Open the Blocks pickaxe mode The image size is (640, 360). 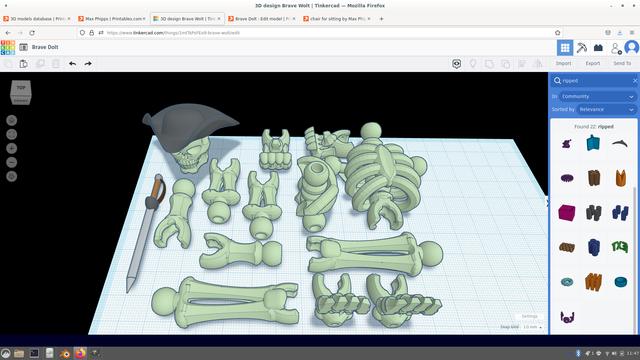pos(582,48)
